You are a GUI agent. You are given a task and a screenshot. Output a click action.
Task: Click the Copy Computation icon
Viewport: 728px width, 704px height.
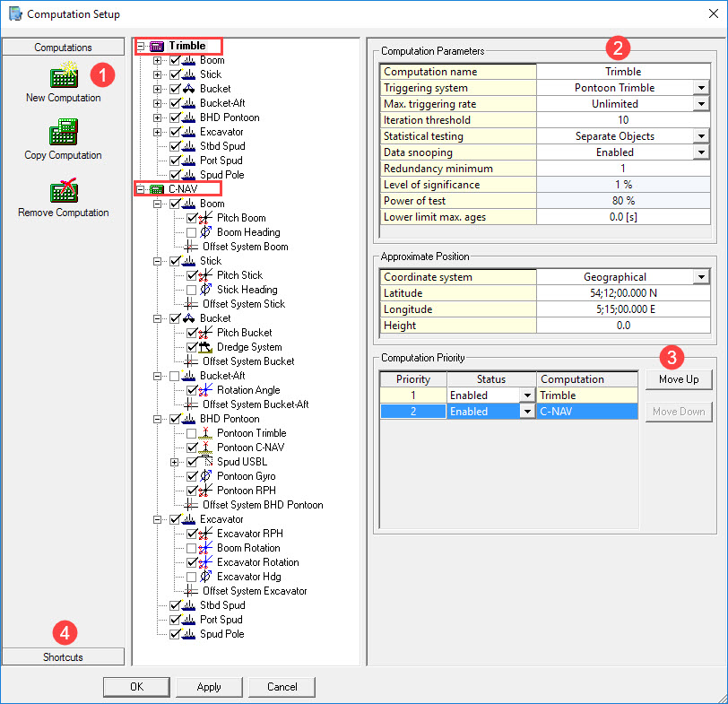(62, 134)
